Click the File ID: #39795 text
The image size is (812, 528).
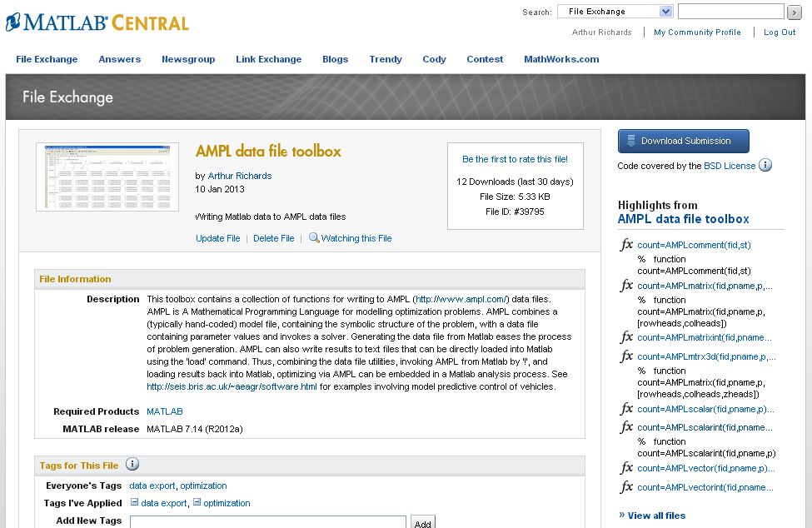click(x=515, y=212)
